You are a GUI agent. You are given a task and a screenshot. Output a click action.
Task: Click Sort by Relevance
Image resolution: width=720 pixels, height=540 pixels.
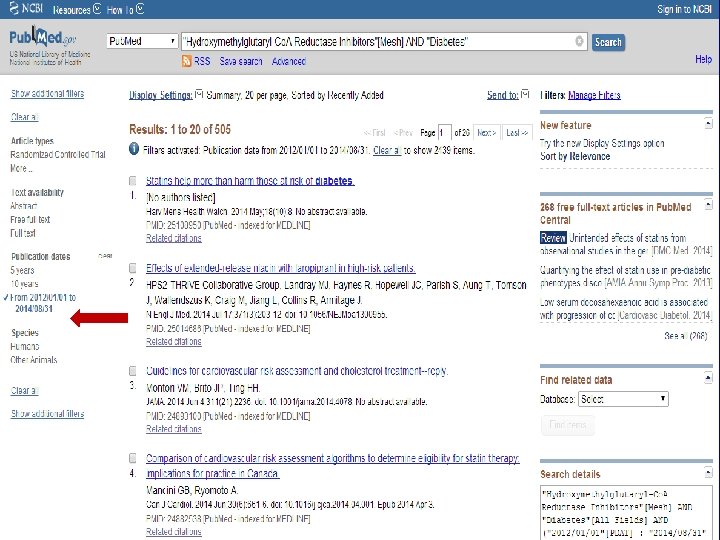click(575, 156)
